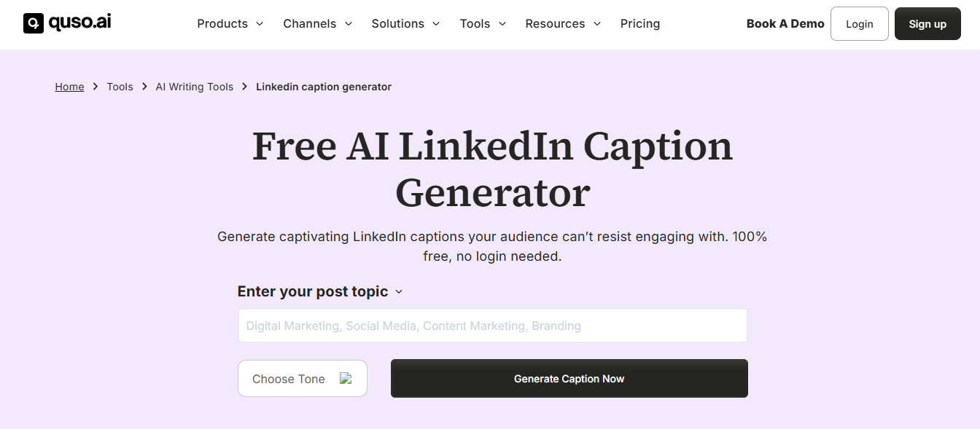980x429 pixels.
Task: Click the Sign up button
Action: (927, 23)
